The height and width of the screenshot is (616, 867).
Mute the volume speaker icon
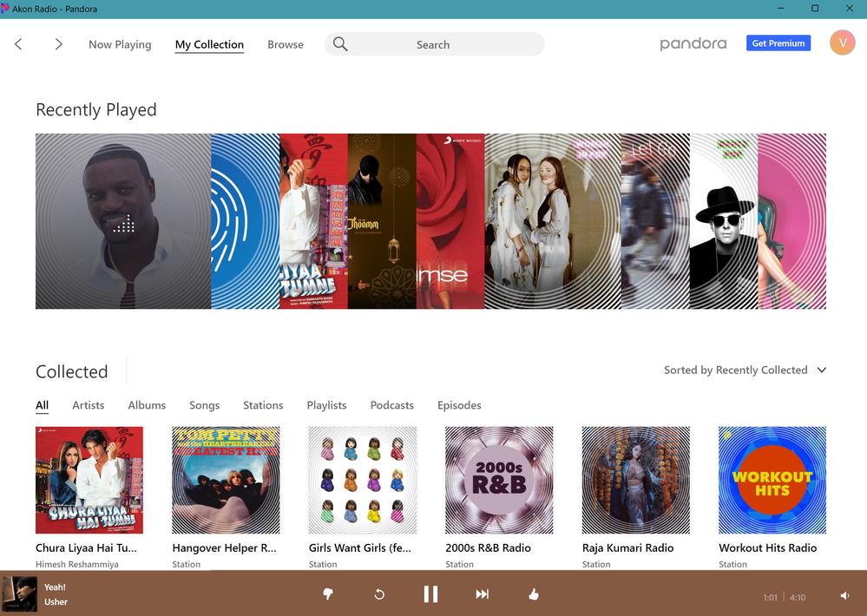[845, 596]
